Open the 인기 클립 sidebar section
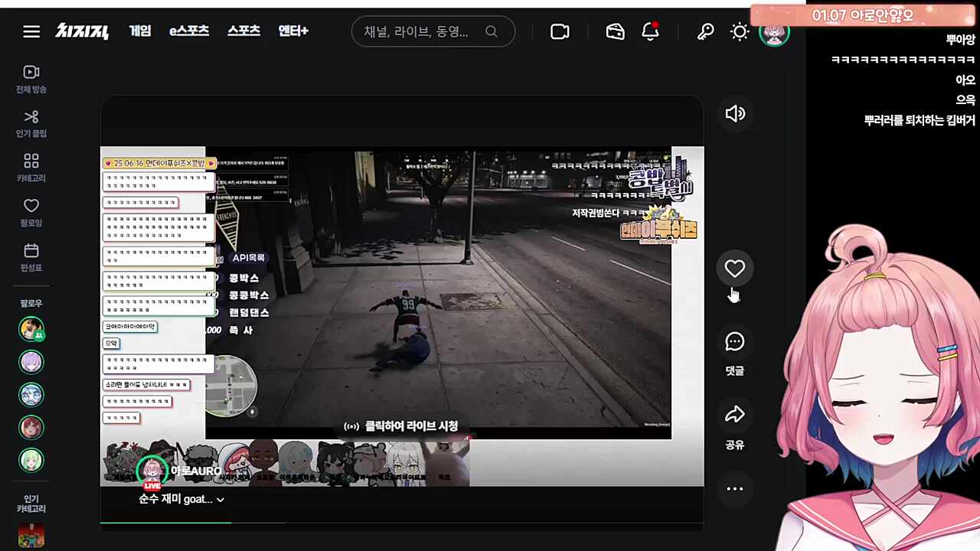 (x=31, y=123)
